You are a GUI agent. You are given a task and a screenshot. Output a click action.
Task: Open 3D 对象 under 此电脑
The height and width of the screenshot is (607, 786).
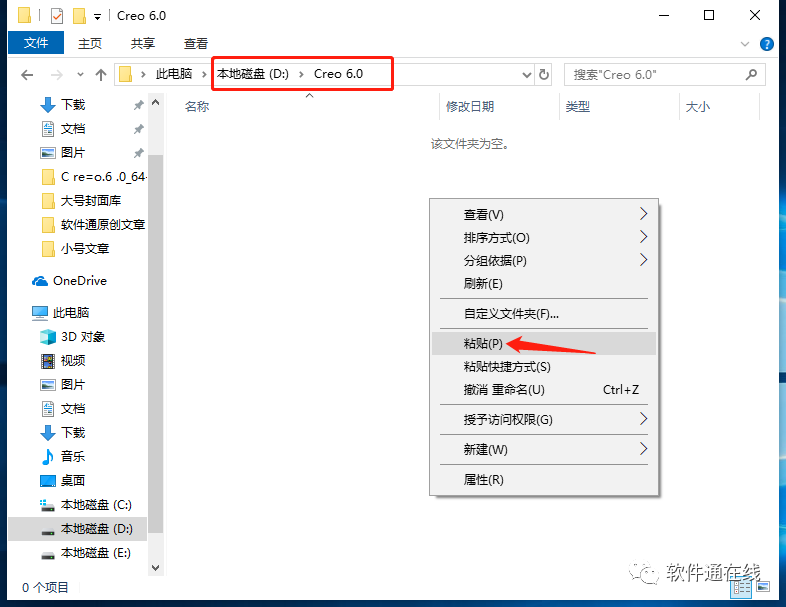click(83, 337)
